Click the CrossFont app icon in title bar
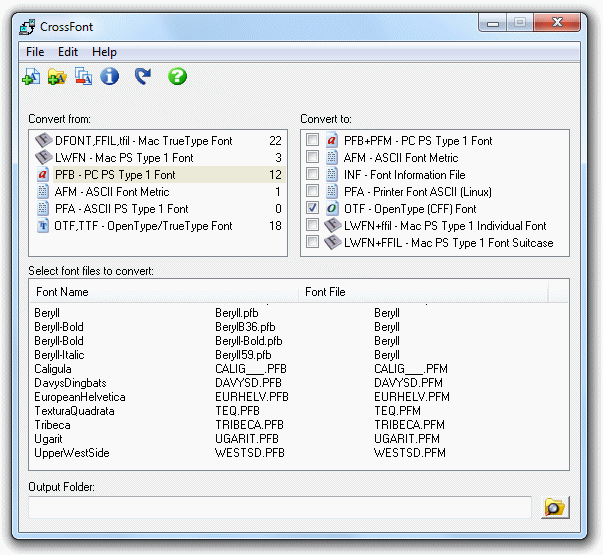This screenshot has width=603, height=555. click(x=27, y=27)
